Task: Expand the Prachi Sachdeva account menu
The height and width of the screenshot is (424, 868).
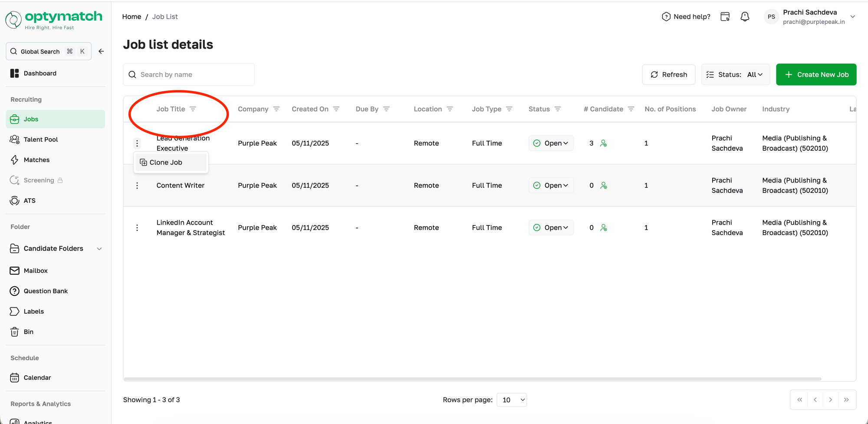Action: (x=852, y=17)
